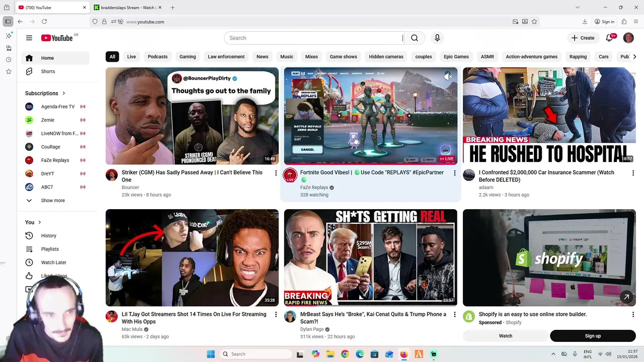
Task: Select the Gaming filter chip
Action: coord(188,57)
